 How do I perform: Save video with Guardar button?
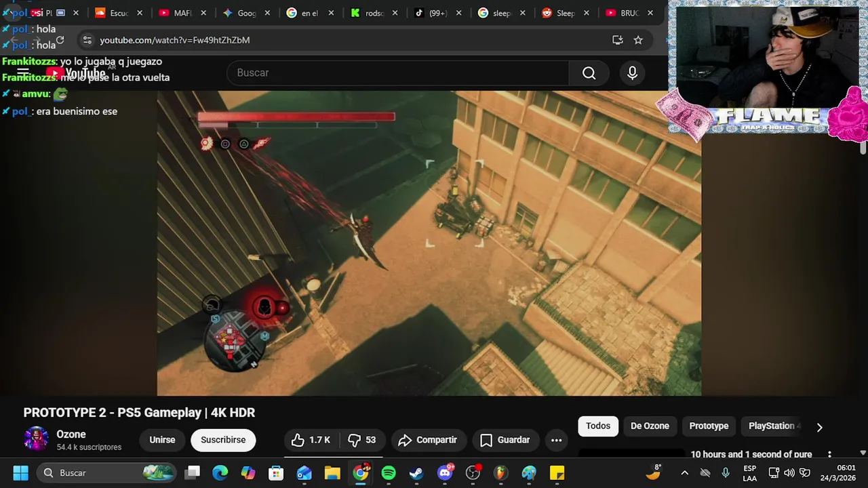(505, 440)
